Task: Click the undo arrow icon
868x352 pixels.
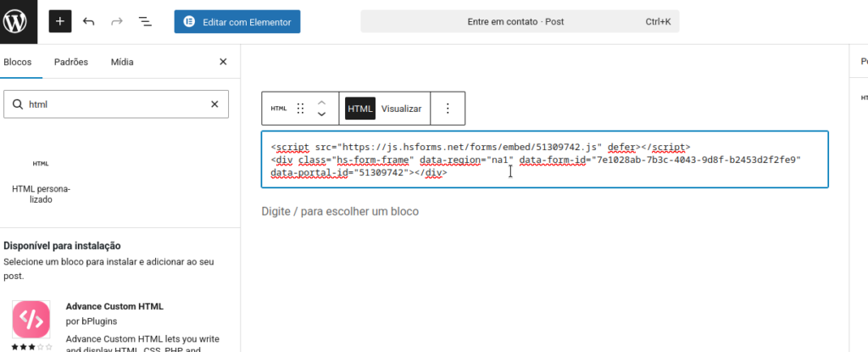Action: [88, 21]
